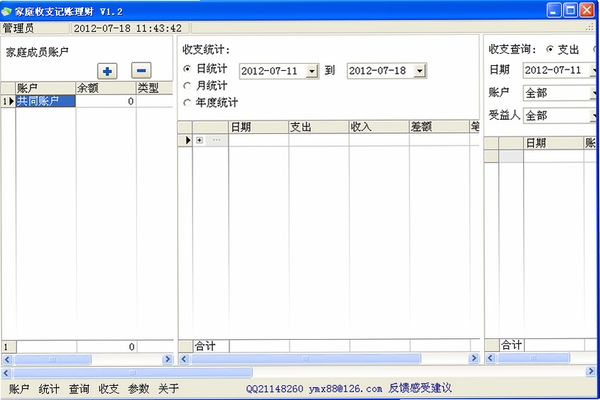
Task: Click left arrow of statistics grid scrollbar
Action: [184, 359]
